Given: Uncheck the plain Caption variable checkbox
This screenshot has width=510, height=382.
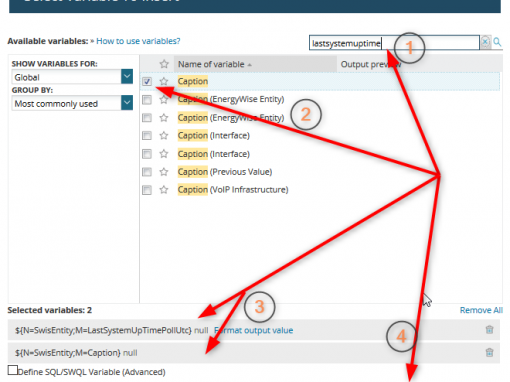Looking at the screenshot, I should (147, 81).
